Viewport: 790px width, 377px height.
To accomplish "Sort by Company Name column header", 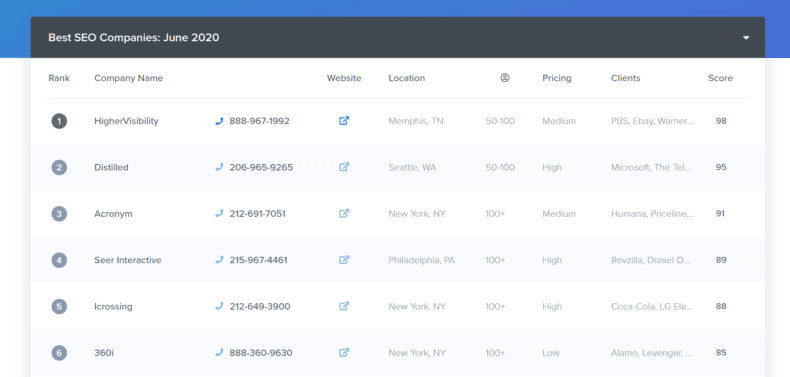I will [x=128, y=78].
